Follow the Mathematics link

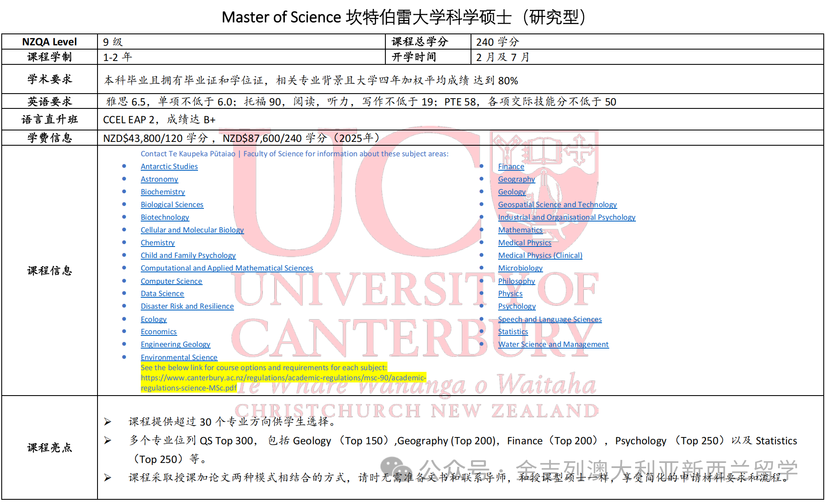[x=520, y=230]
